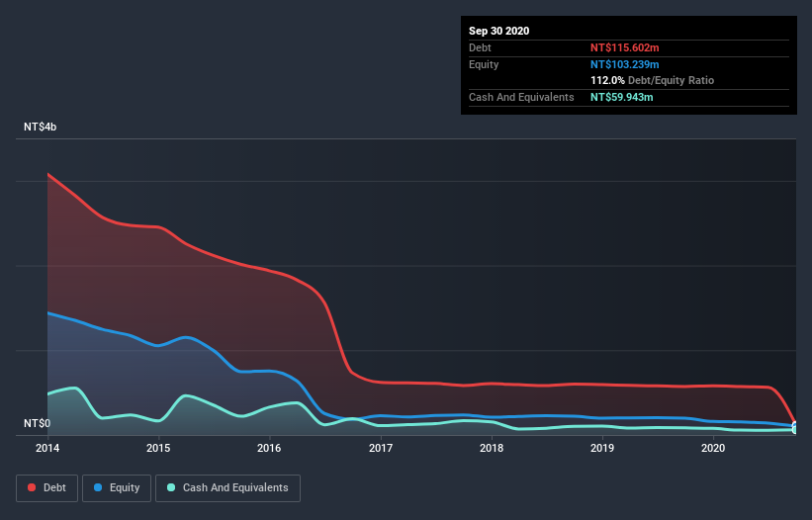Toggle the Debt legend button

coord(46,488)
